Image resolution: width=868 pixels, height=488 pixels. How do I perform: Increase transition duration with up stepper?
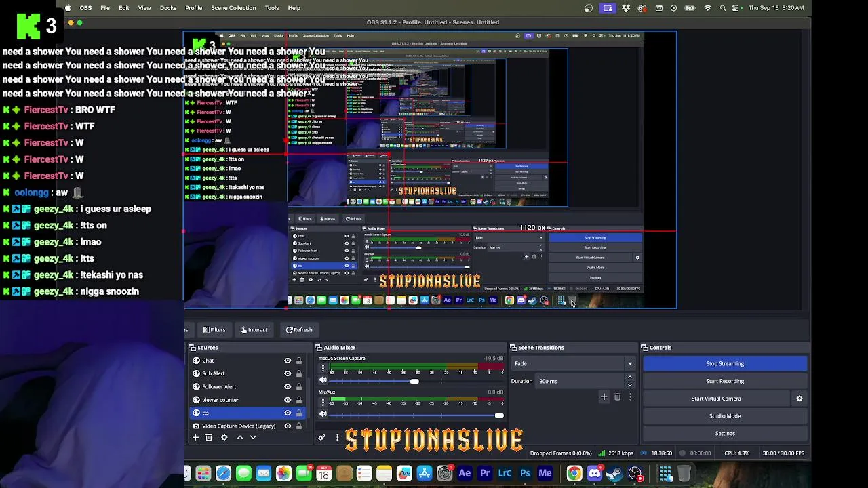coord(630,378)
